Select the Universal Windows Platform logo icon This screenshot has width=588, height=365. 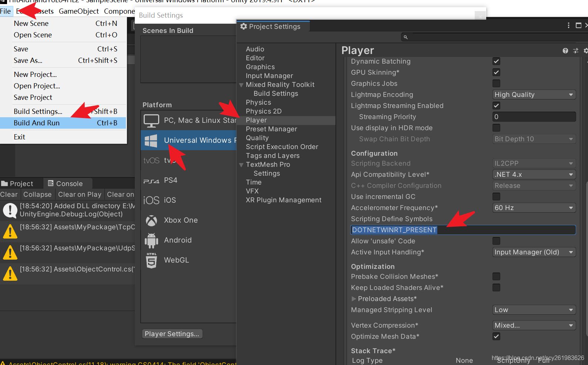151,141
